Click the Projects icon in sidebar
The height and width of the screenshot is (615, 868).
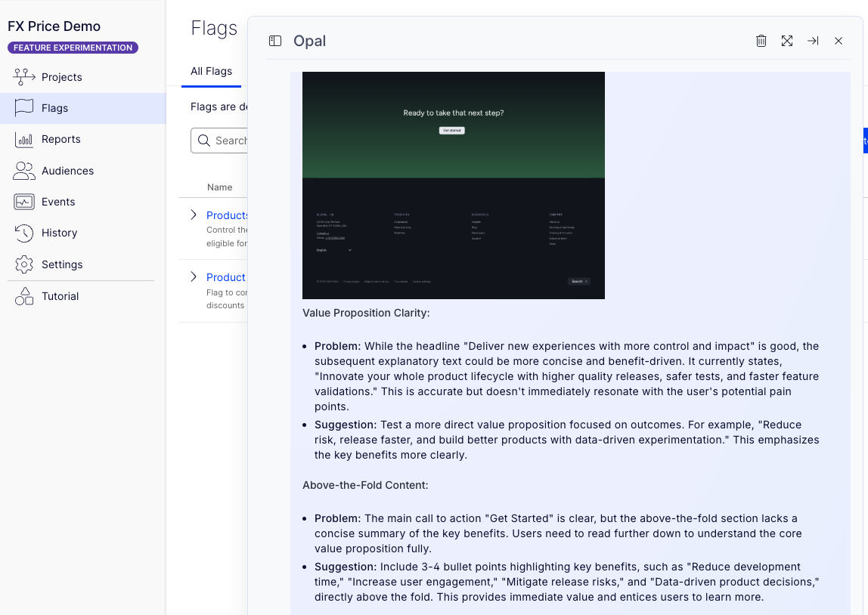click(24, 77)
